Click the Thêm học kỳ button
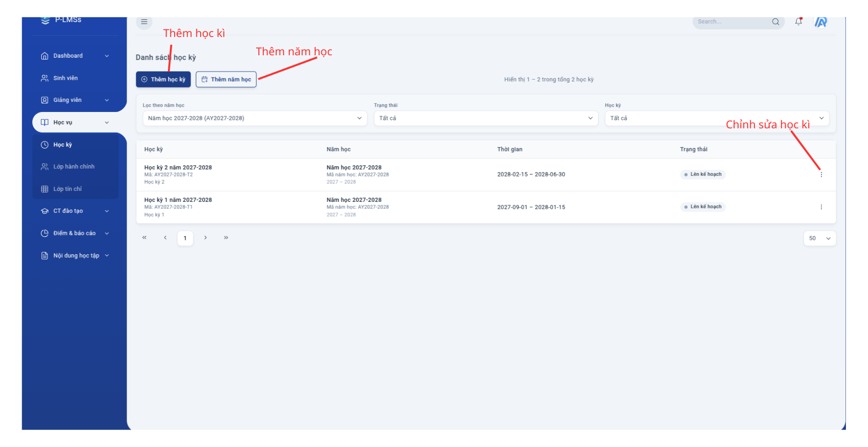The height and width of the screenshot is (447, 868). click(164, 79)
